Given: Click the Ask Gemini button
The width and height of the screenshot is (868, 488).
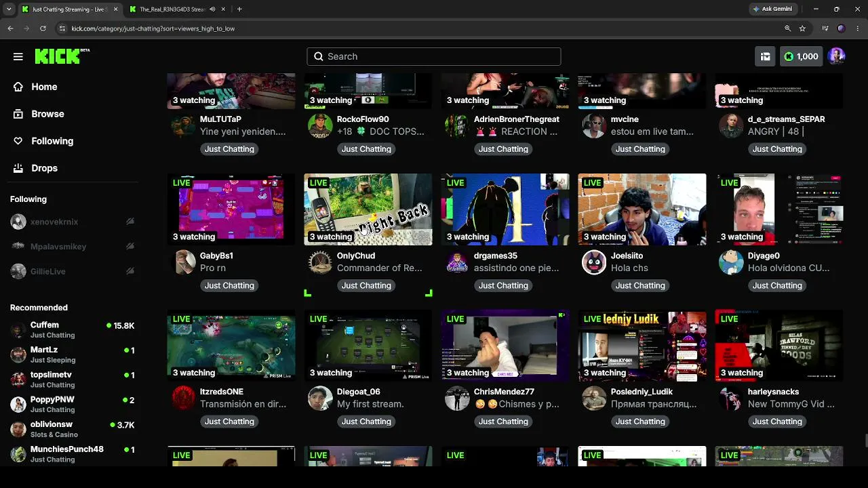Looking at the screenshot, I should [772, 9].
